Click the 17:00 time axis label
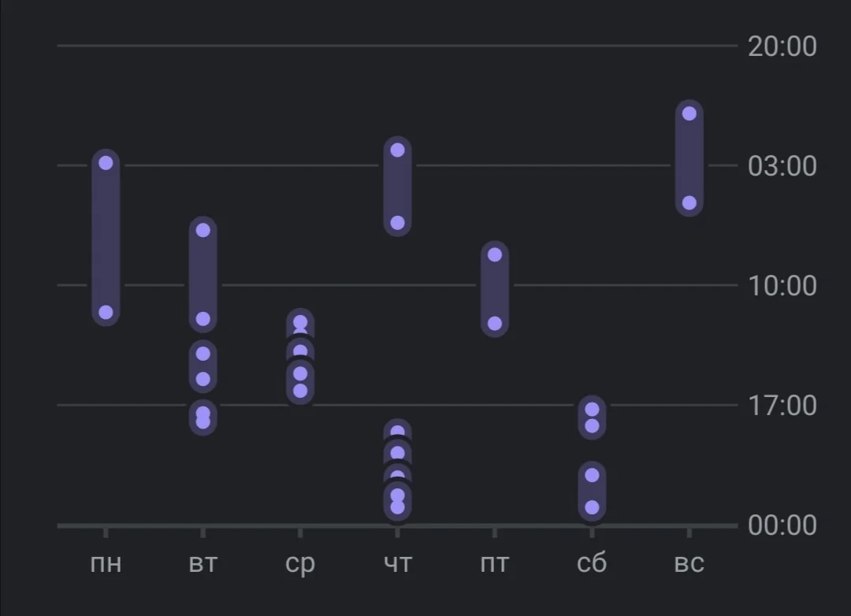 pos(782,406)
